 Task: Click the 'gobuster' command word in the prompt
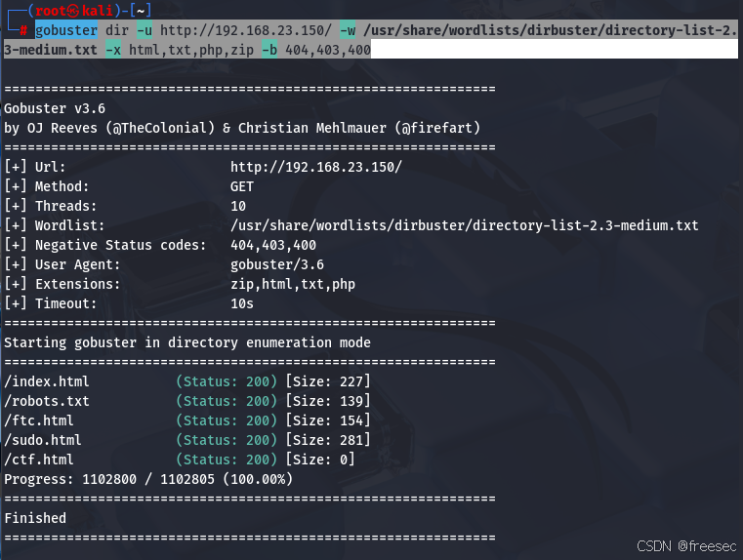click(66, 30)
